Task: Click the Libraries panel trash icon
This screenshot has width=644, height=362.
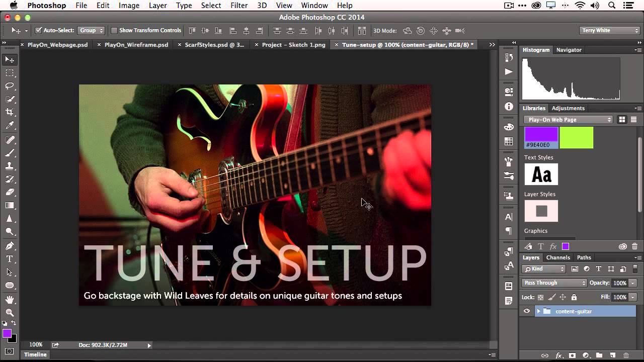Action: click(x=634, y=246)
